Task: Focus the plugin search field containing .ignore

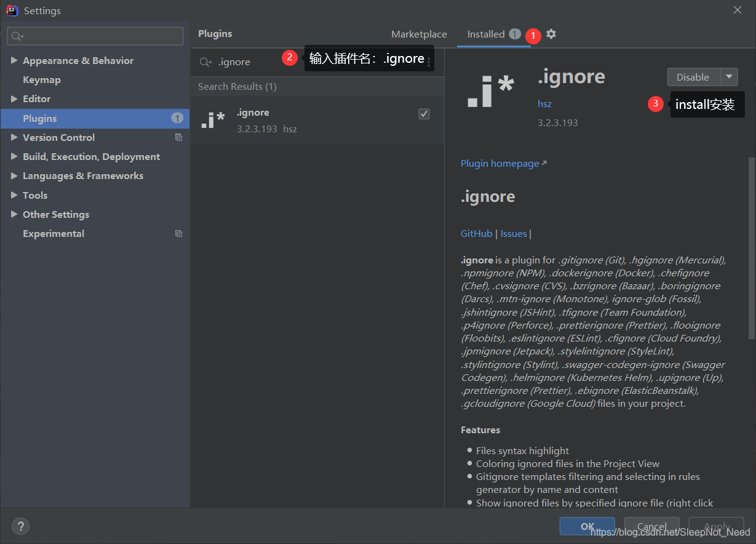Action: tap(317, 62)
